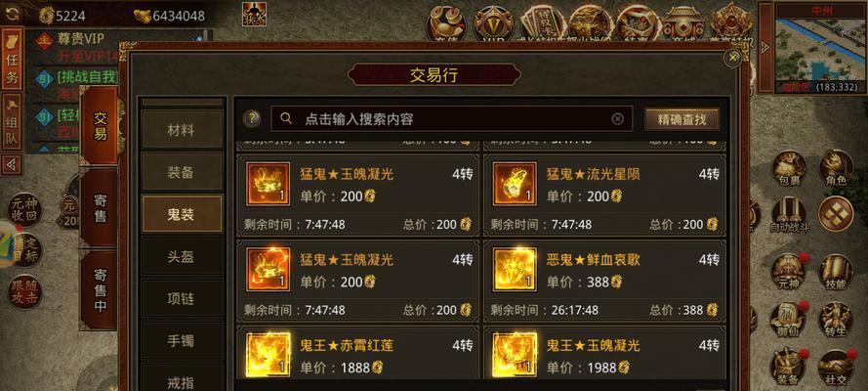Clear search text with the X icon
The height and width of the screenshot is (391, 868).
(x=617, y=118)
